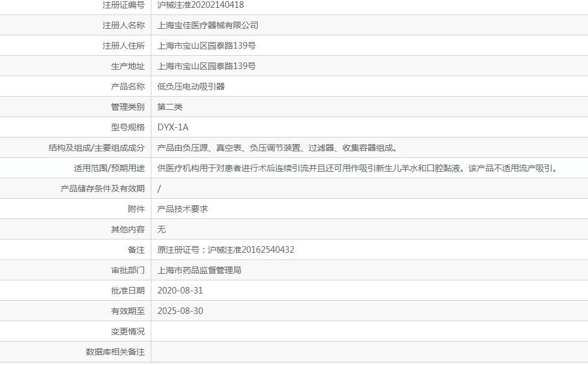Viewport: 588px width, 365px height.
Task: Click the structure description starting 产品由负压源
Action: (277, 148)
